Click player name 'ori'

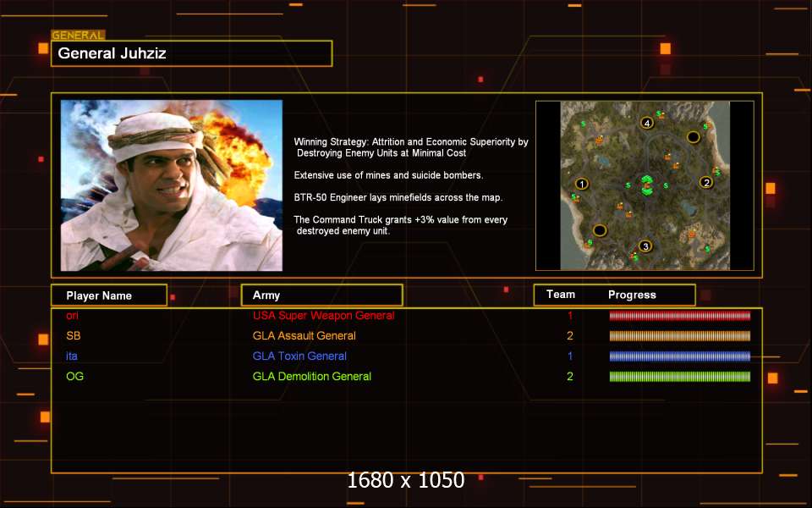[x=73, y=315]
